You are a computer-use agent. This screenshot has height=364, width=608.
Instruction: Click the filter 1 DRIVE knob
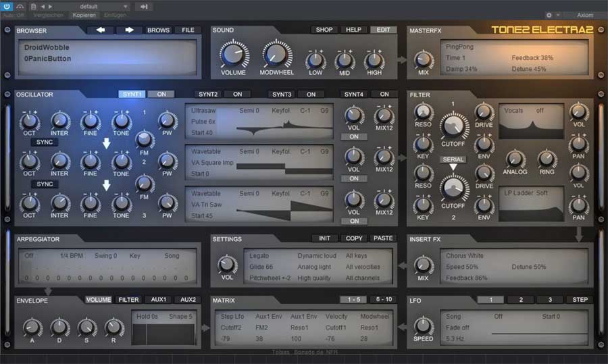(484, 112)
